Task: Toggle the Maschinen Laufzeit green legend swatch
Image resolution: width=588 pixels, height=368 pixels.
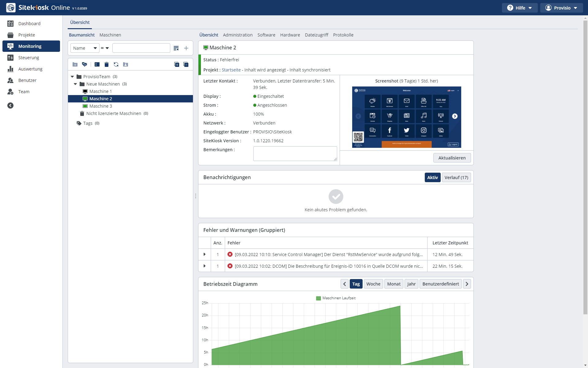Action: [x=318, y=298]
